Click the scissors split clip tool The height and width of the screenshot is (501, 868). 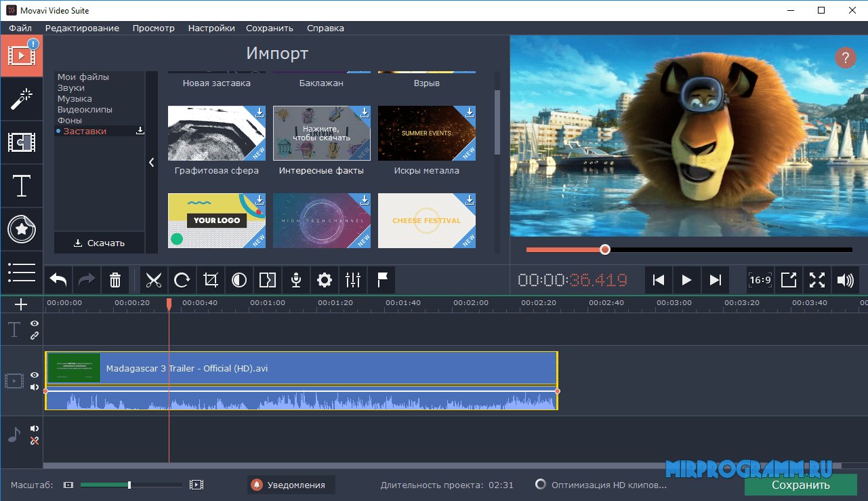154,280
